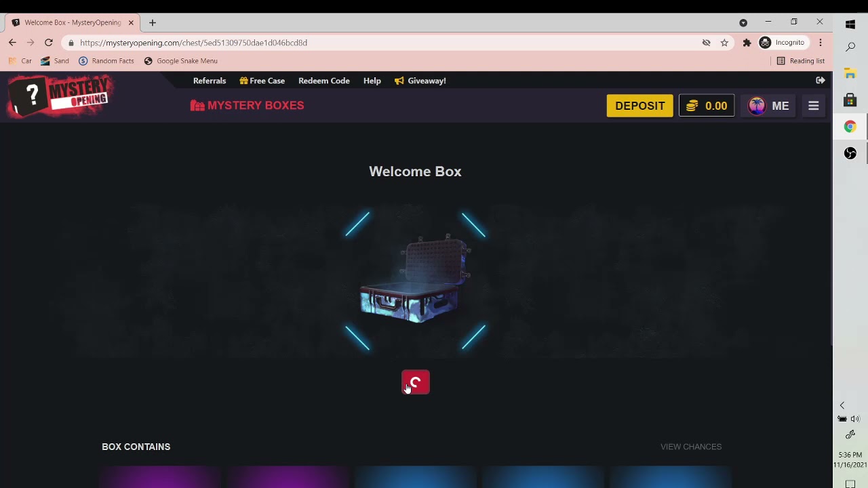Go to Redeem Code
This screenshot has height=488, width=868.
click(324, 81)
